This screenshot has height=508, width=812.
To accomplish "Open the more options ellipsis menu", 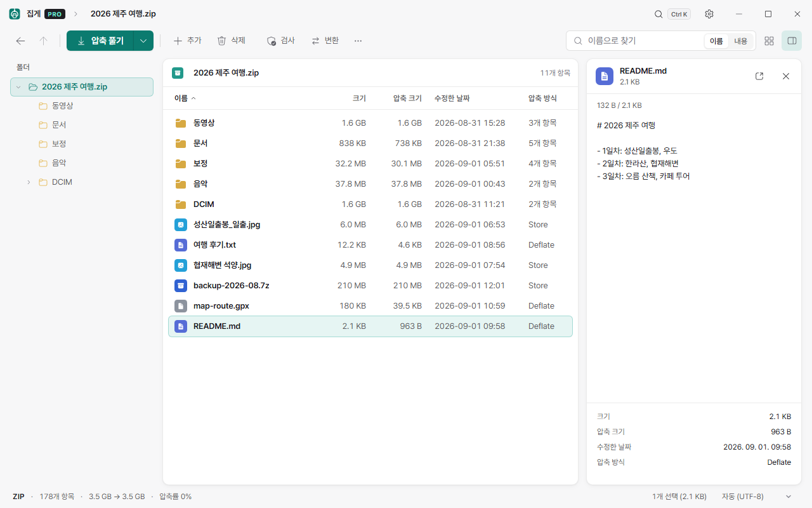I will click(x=358, y=41).
